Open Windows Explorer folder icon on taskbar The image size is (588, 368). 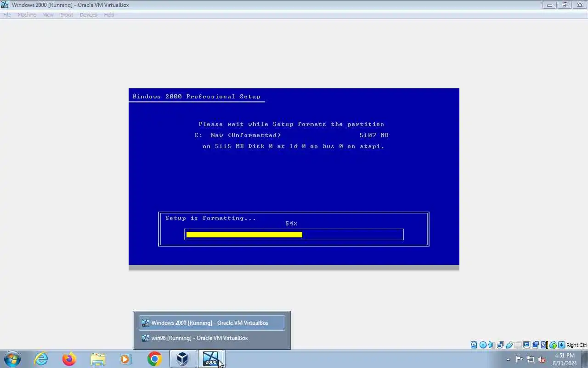[x=98, y=359]
